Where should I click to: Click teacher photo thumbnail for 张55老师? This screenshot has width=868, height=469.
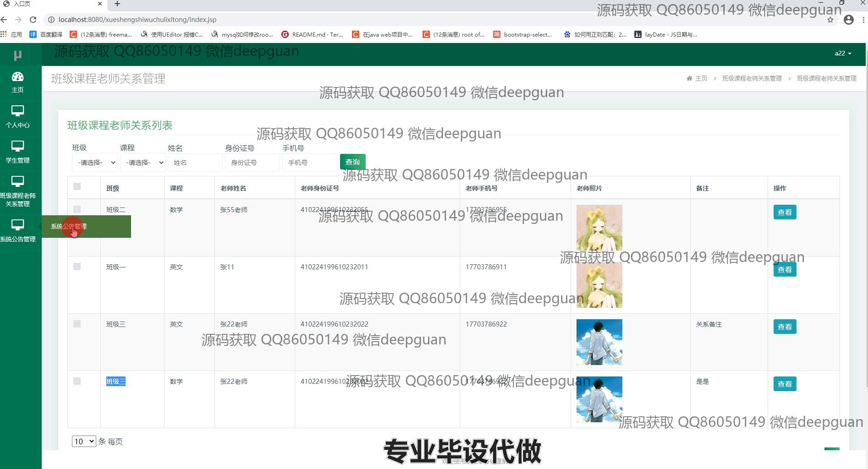click(x=599, y=228)
